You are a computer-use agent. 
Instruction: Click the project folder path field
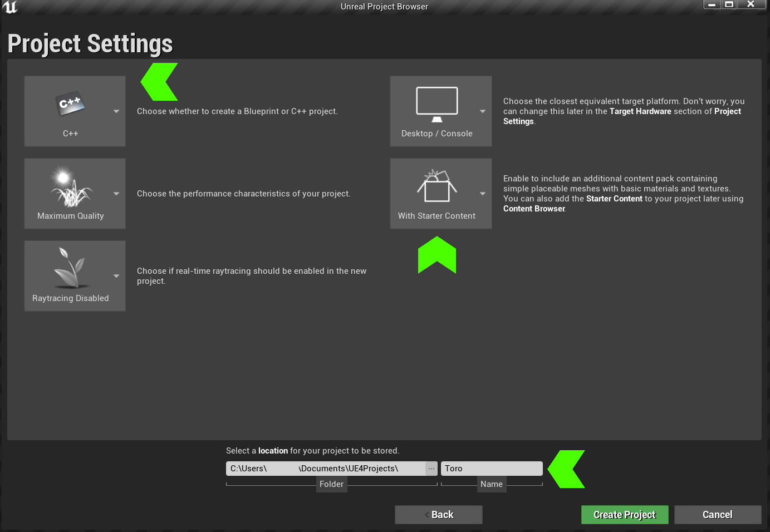[326, 469]
